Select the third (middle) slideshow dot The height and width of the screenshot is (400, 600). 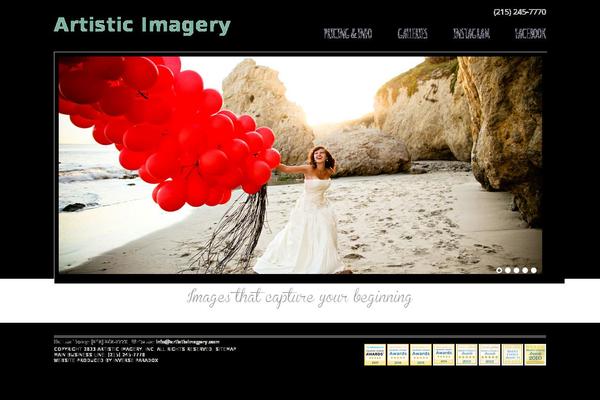517,270
